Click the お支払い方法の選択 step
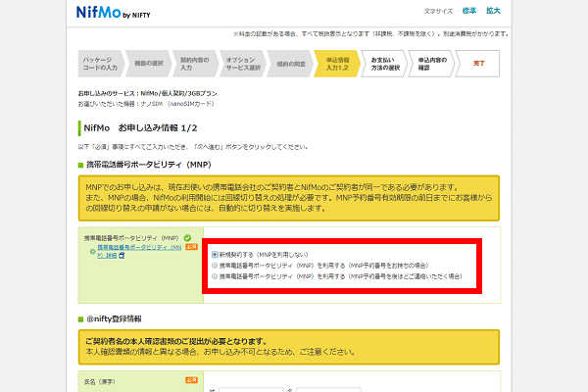 point(385,64)
